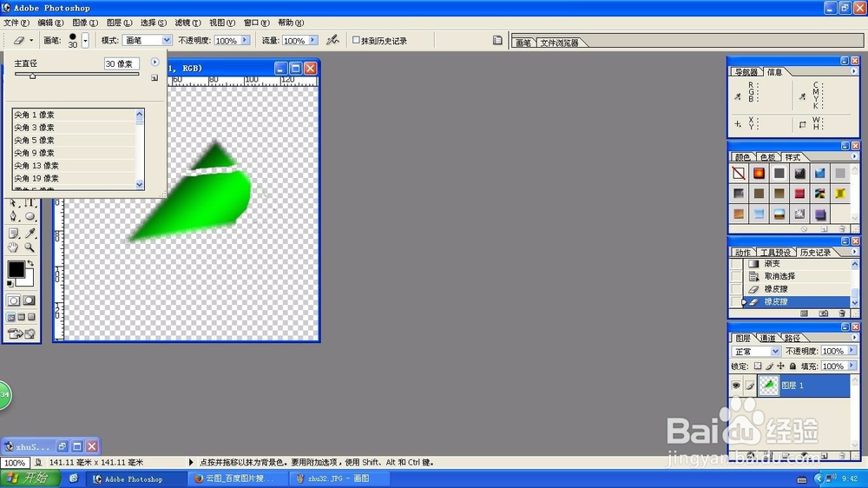Select the Notes tool
Image resolution: width=868 pixels, height=488 pixels.
tap(13, 234)
